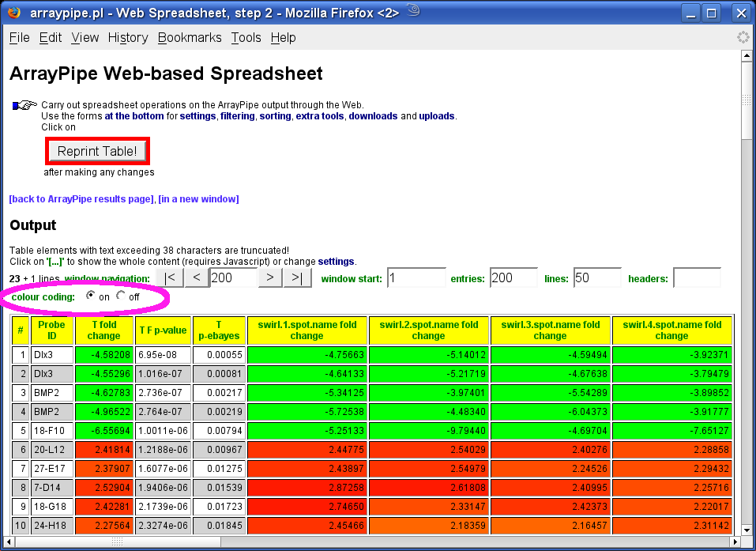Follow the 'at the bottom' link
The image size is (756, 551).
pyautogui.click(x=134, y=116)
